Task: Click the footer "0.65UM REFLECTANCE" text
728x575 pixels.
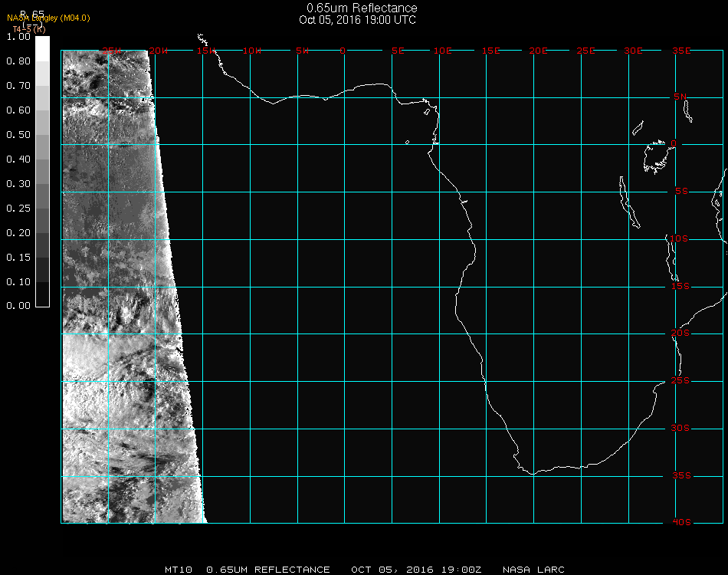Action: [268, 570]
